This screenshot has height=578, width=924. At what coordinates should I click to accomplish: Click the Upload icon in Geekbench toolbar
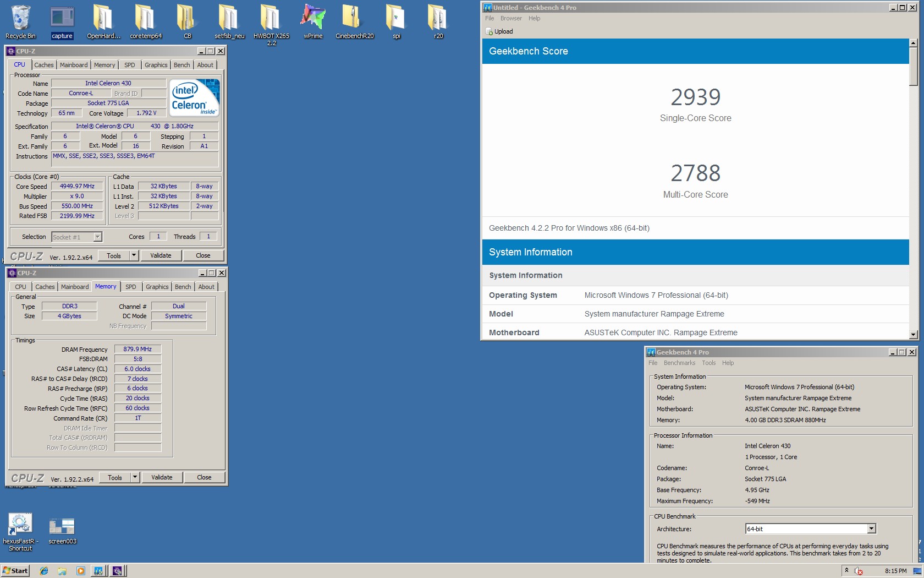488,31
